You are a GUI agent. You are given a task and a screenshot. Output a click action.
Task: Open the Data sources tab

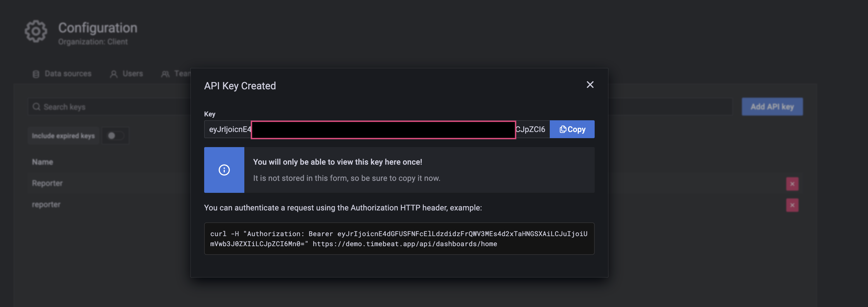(62, 73)
